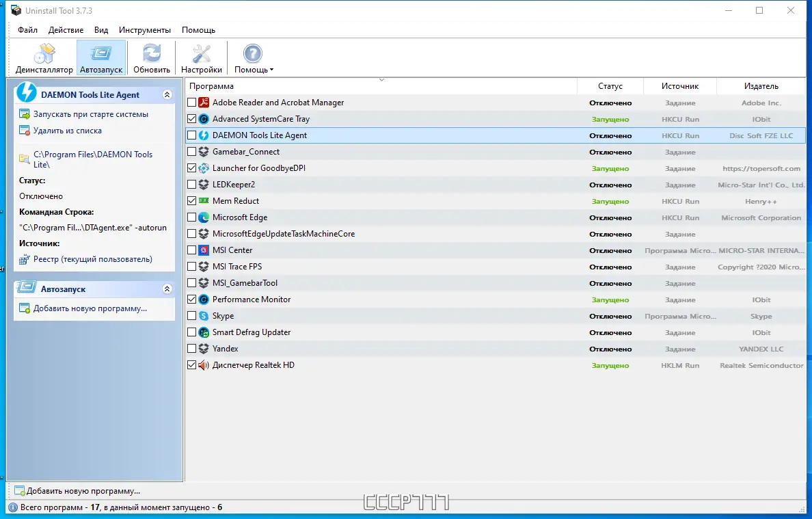
Task: Open the C:\Program Files\DAEMON Tools Lite folder link
Action: point(93,159)
